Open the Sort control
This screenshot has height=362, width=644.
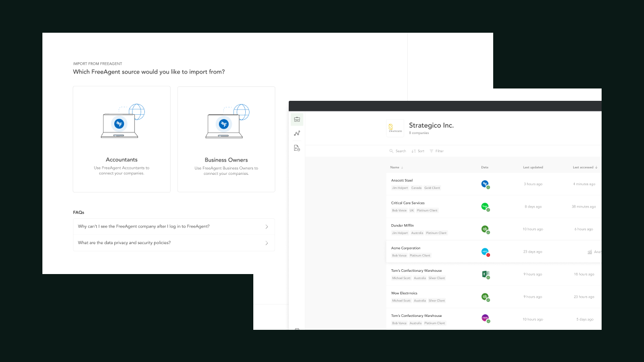click(x=418, y=151)
